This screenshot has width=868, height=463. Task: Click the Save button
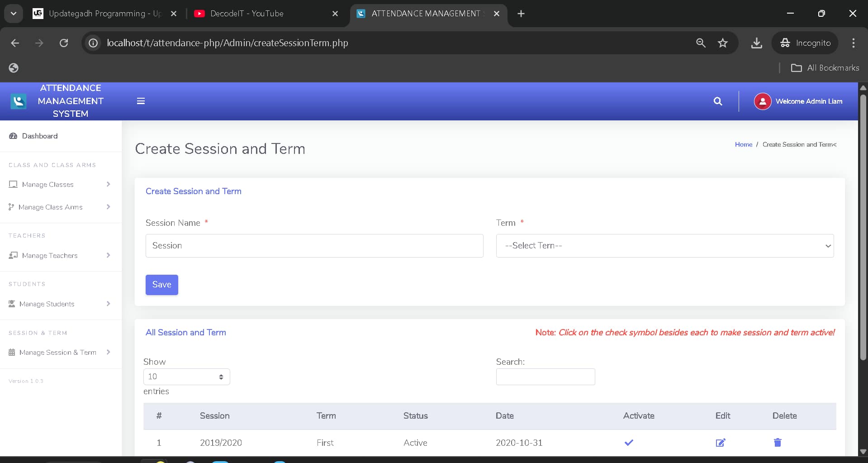tap(161, 285)
